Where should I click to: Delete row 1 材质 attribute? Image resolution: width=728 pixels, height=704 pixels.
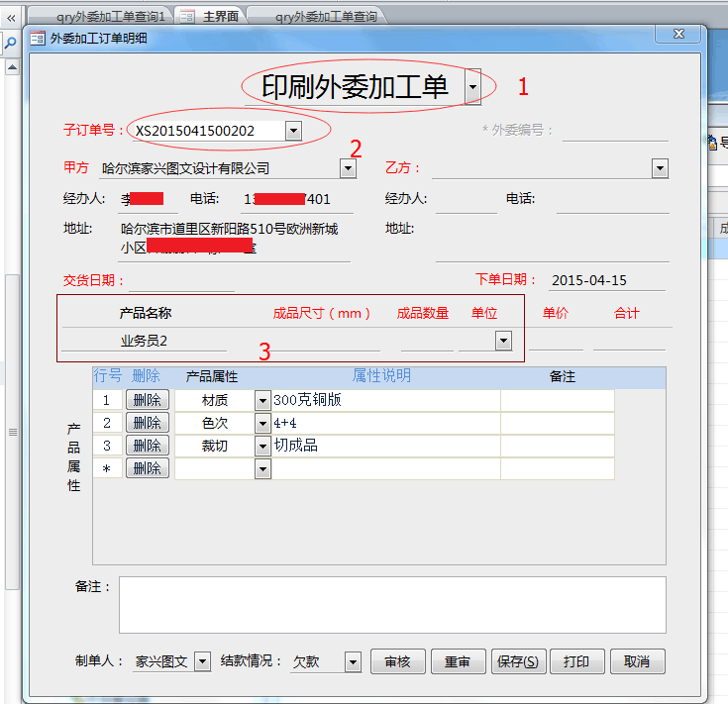click(x=147, y=400)
